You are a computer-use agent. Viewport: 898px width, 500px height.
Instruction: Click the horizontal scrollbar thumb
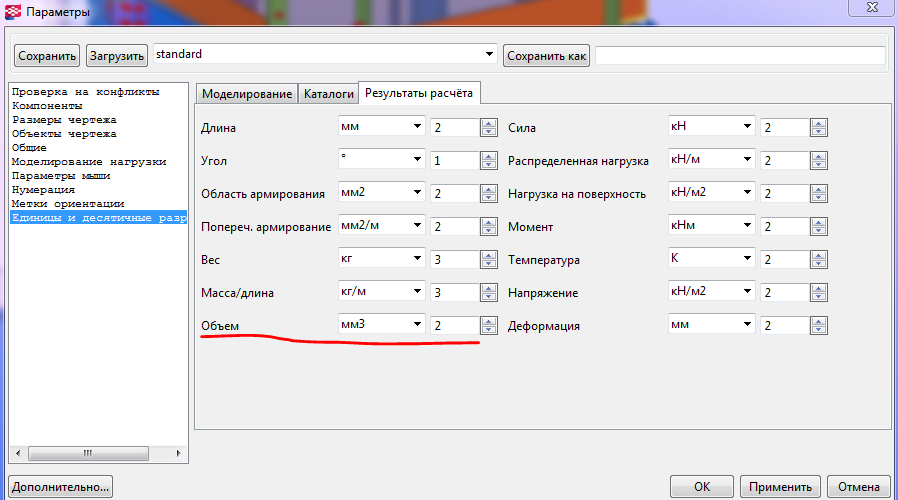[88, 453]
